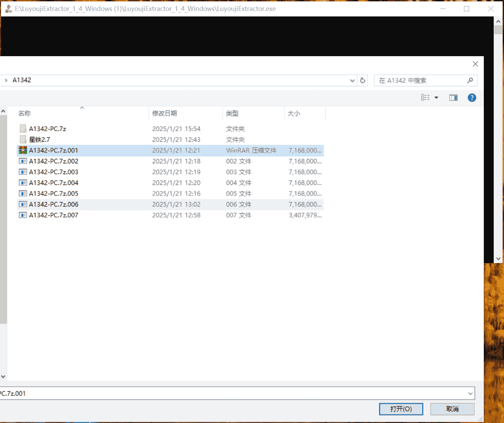The width and height of the screenshot is (504, 423).
Task: Click the search box for A1342
Action: 421,80
